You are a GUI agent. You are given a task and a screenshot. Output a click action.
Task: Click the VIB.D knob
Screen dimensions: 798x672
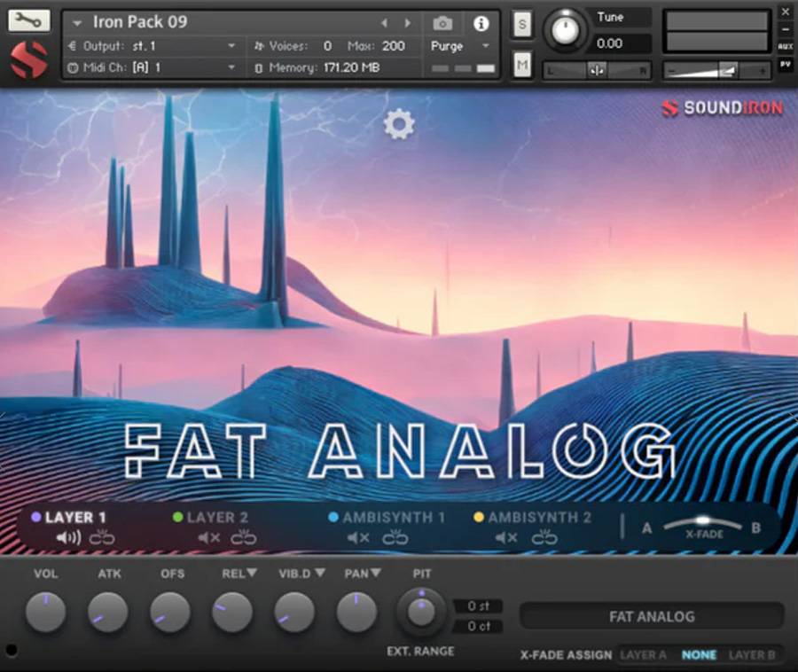(x=294, y=612)
